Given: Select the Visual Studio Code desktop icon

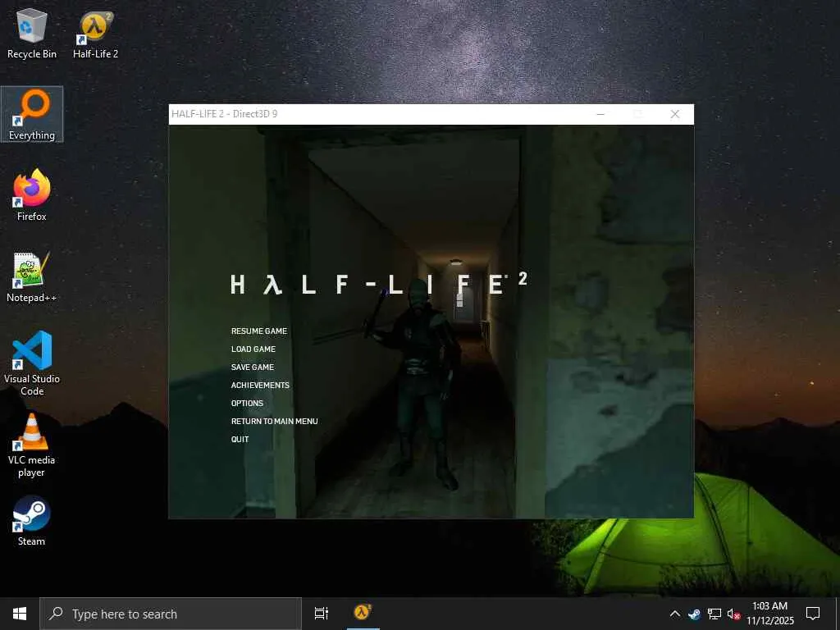Looking at the screenshot, I should (32, 363).
